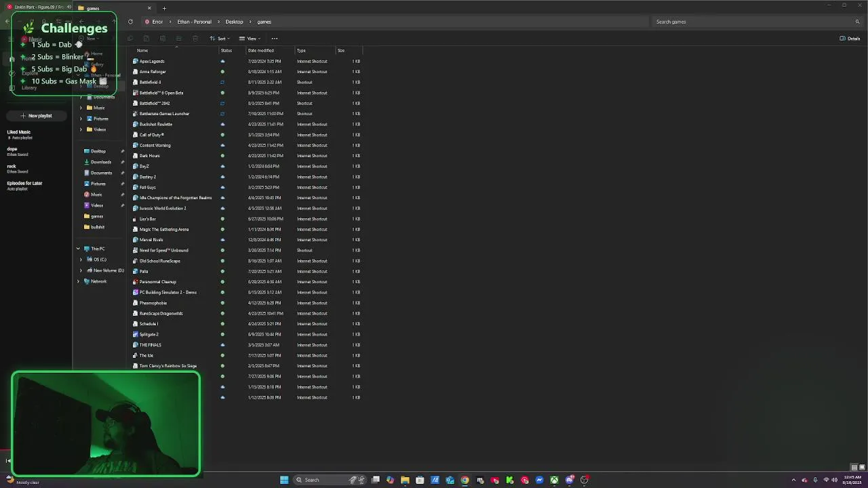Select PC Building Simulator 2 - Demo
The width and height of the screenshot is (868, 488).
(167, 292)
